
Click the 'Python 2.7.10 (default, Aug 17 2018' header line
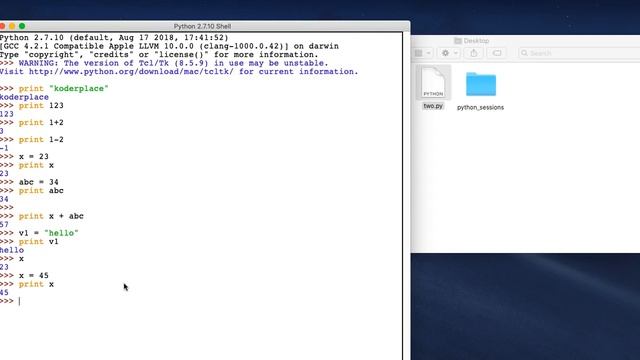(x=114, y=38)
